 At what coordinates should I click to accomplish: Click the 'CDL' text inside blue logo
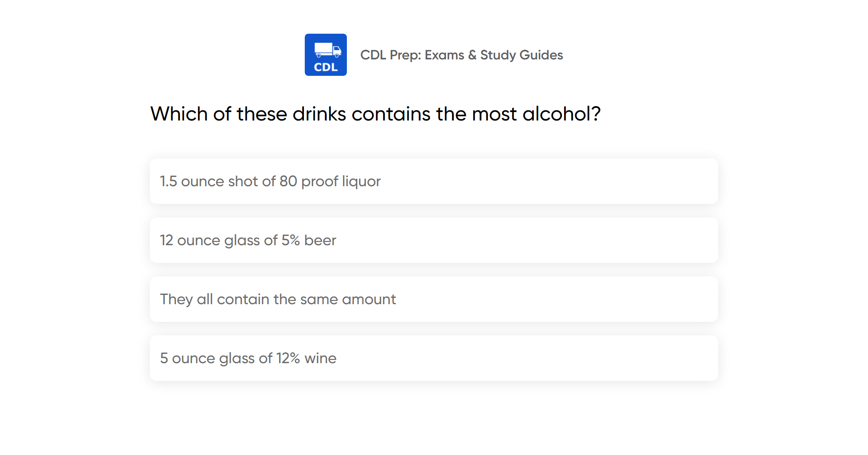click(x=325, y=67)
